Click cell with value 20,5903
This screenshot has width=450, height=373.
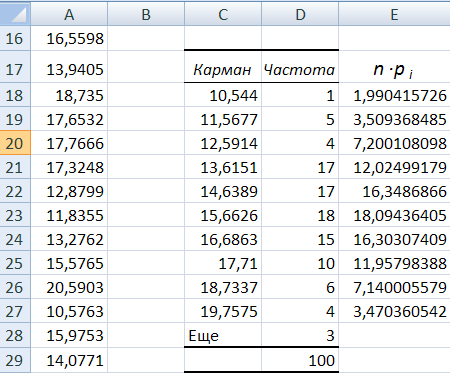(x=69, y=287)
